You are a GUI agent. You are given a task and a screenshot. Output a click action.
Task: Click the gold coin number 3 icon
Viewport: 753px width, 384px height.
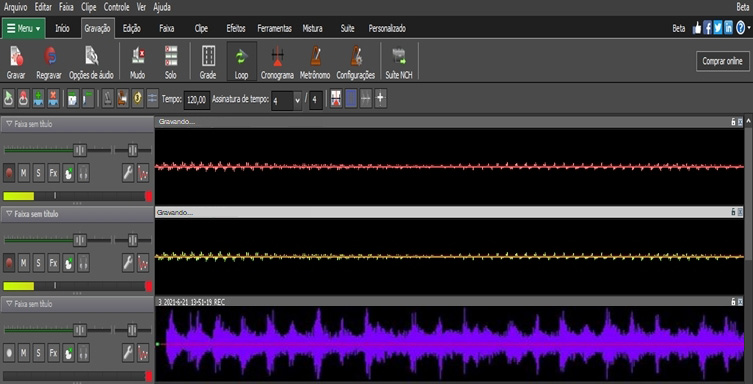[138, 99]
